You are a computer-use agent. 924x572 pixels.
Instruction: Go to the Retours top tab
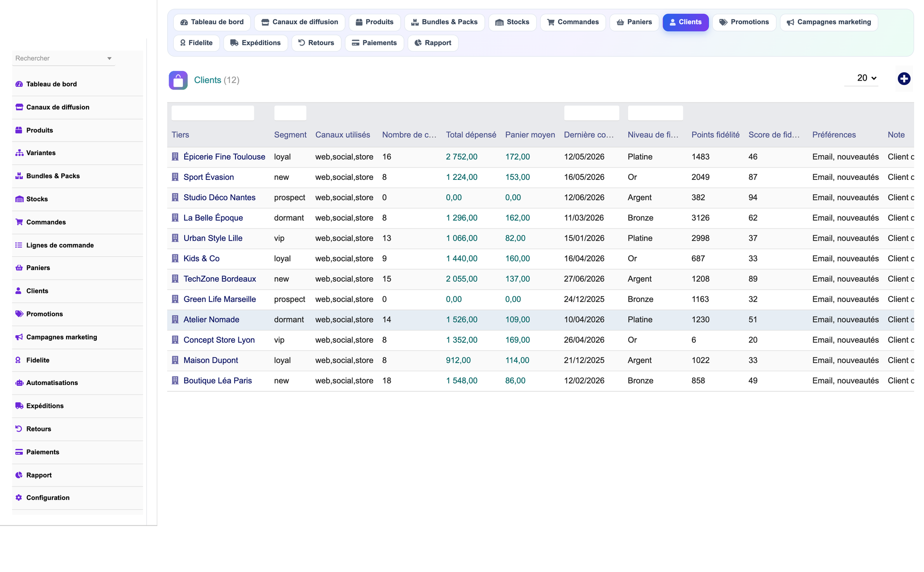point(316,43)
